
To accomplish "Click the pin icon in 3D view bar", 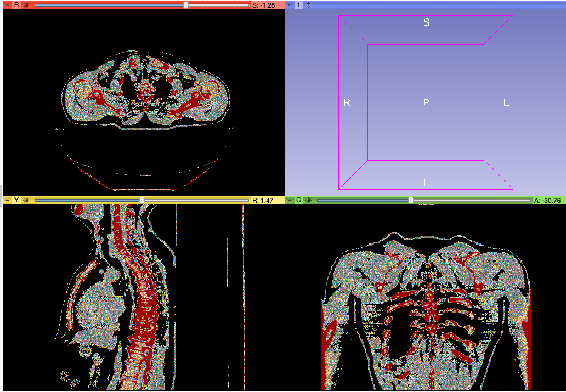I will tap(290, 5).
